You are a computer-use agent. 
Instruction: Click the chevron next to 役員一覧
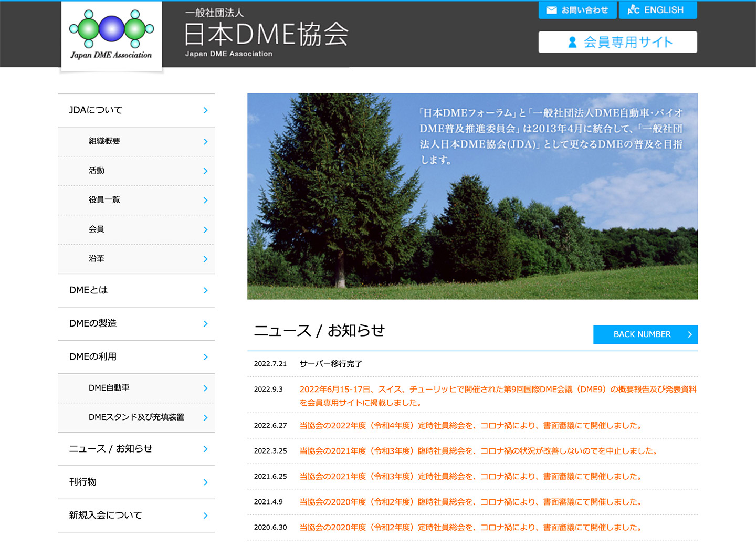(206, 200)
